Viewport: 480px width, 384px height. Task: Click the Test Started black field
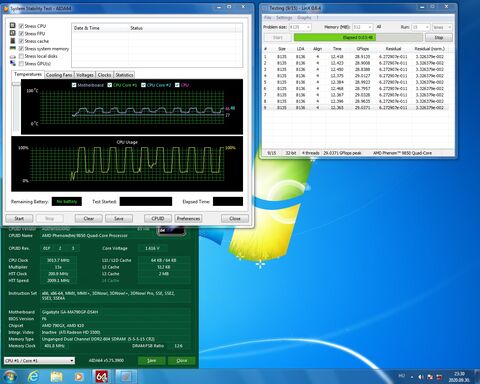point(146,201)
